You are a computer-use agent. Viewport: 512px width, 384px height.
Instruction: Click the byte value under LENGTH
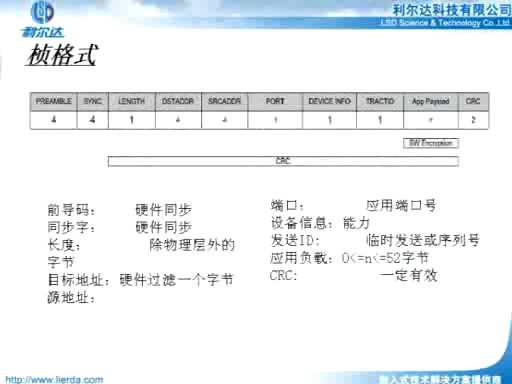(132, 119)
